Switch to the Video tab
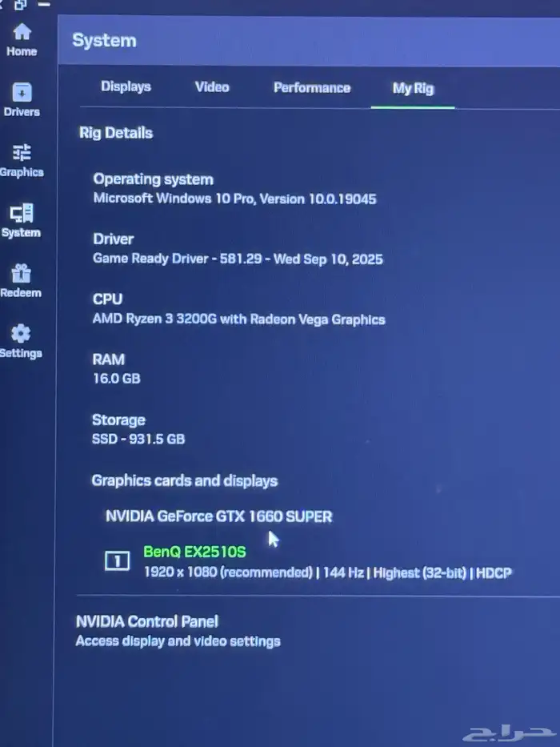 (212, 87)
